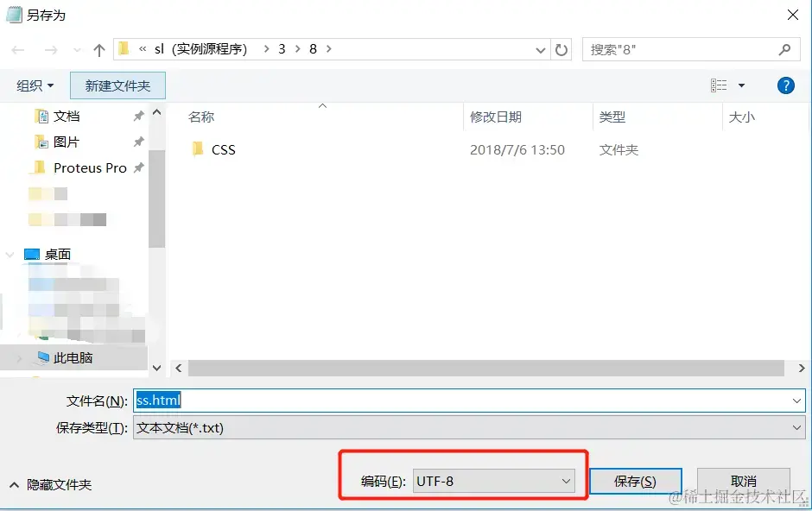Open the view options dropdown arrow
The width and height of the screenshot is (812, 511).
tap(741, 85)
